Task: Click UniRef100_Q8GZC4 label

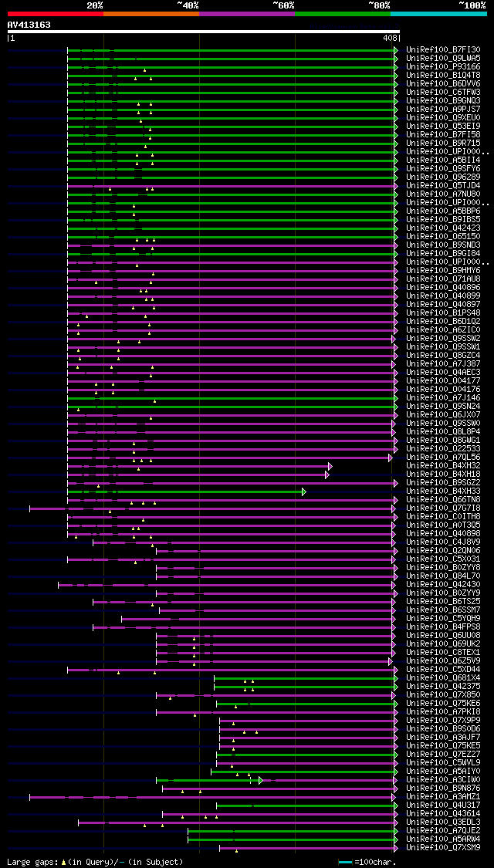Action: 443,356
